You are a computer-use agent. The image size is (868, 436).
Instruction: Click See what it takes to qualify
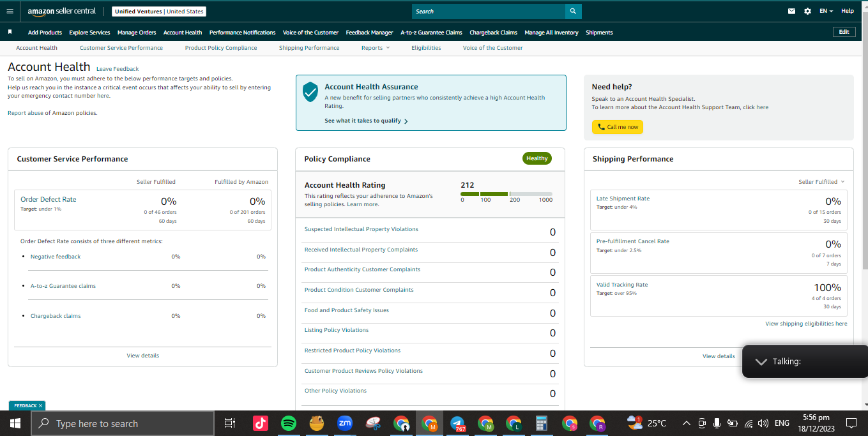click(366, 121)
